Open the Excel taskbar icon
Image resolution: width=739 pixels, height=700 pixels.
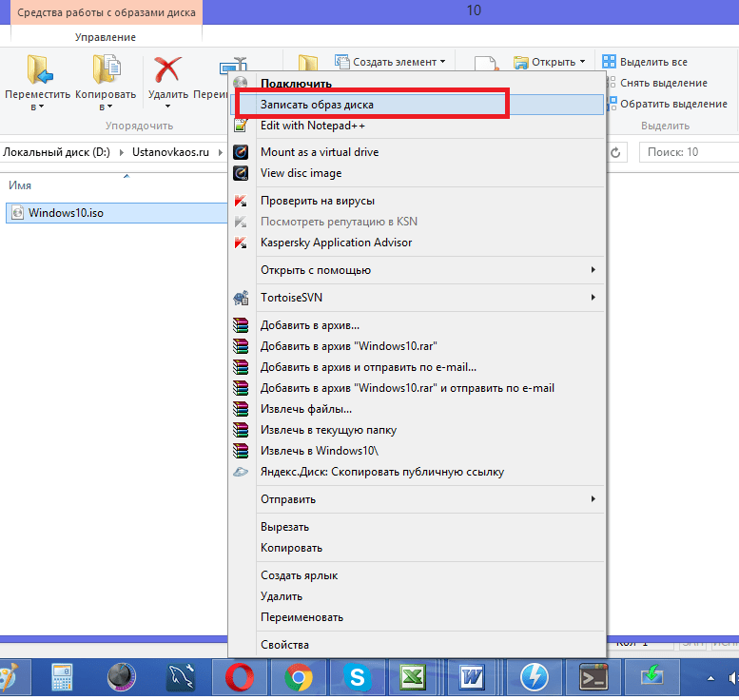coord(414,677)
